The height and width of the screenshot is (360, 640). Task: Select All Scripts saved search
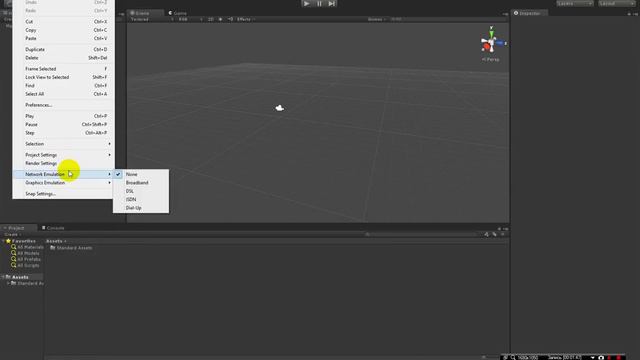pyautogui.click(x=25, y=265)
